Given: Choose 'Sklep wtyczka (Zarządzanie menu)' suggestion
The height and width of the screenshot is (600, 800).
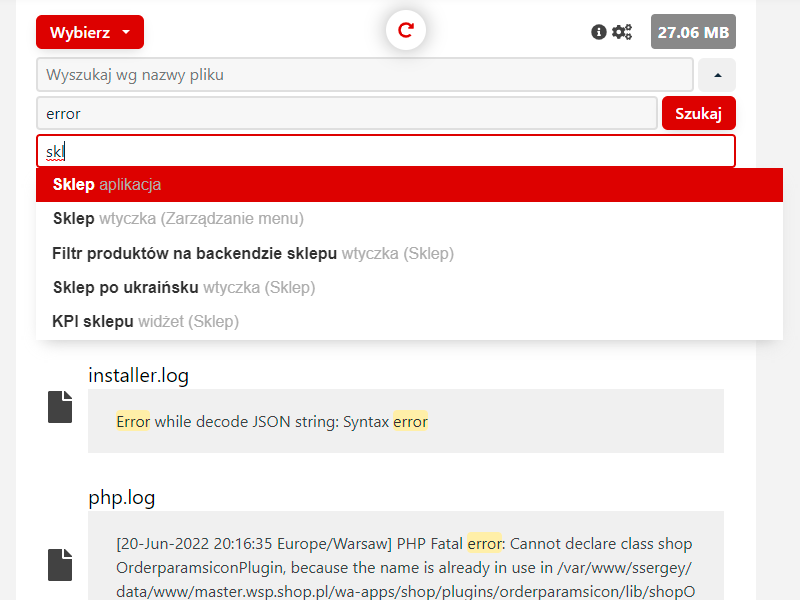Looking at the screenshot, I should (178, 218).
